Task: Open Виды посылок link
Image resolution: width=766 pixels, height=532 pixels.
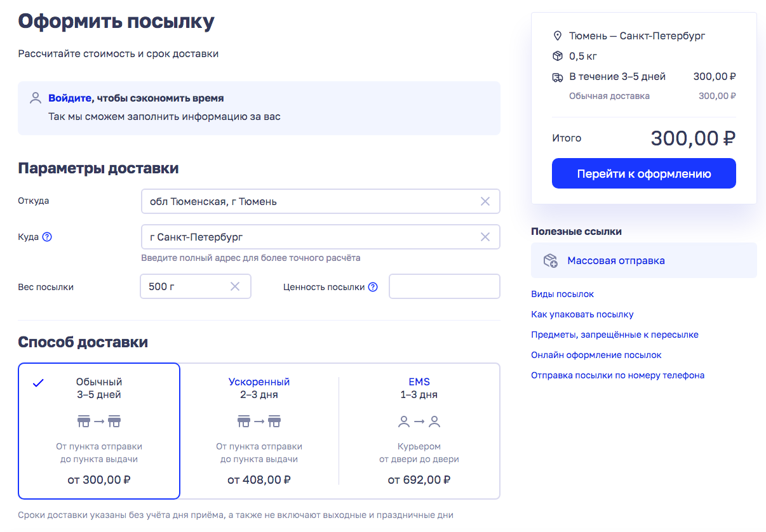Action: click(x=562, y=294)
